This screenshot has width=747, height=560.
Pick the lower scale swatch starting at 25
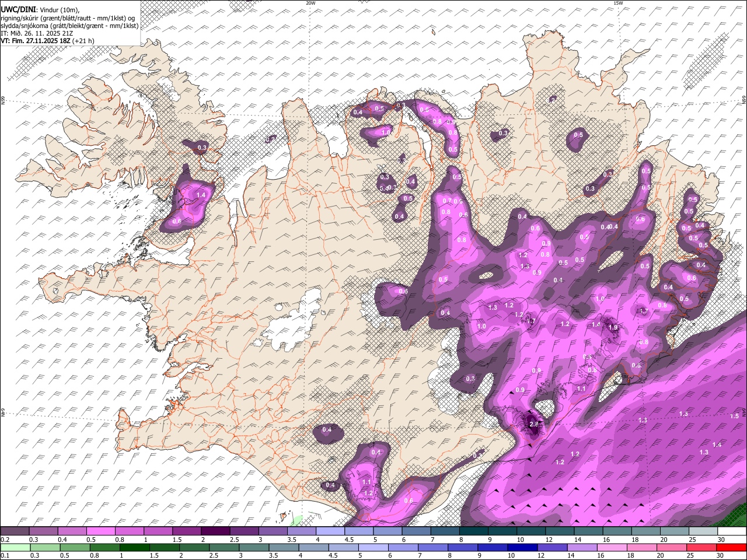click(x=702, y=548)
